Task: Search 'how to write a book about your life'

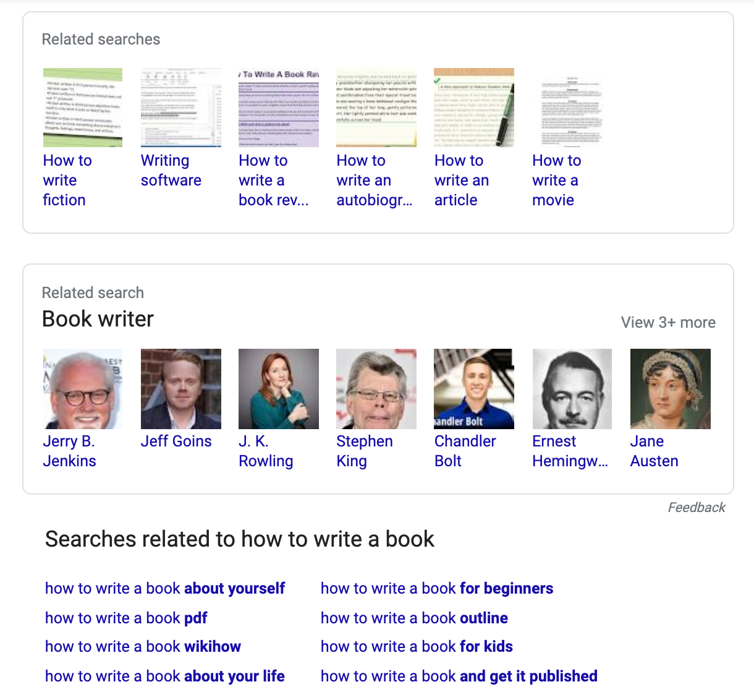Action: click(165, 676)
